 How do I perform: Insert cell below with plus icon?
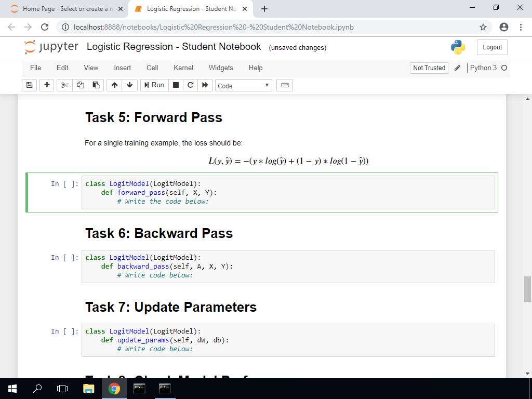pos(47,85)
